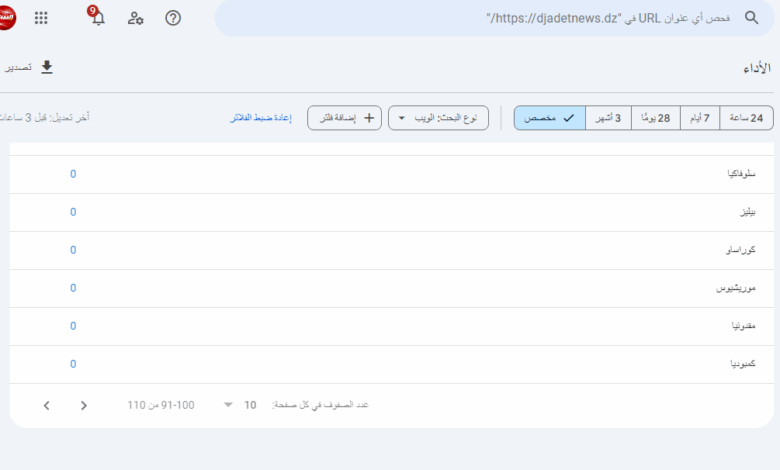Viewport: 780px width, 470px height.
Task: Click the account profile avatar
Action: tap(8, 18)
